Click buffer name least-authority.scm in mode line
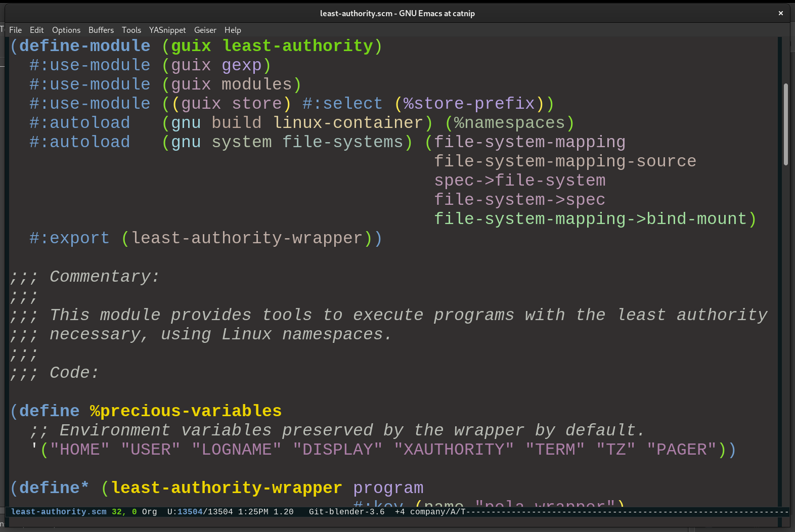 point(59,512)
